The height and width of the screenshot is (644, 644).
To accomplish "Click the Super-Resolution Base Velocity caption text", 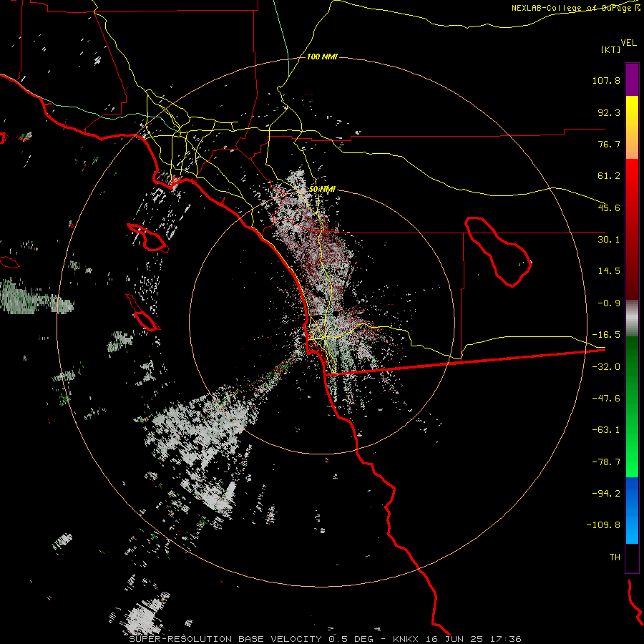I will (326, 639).
